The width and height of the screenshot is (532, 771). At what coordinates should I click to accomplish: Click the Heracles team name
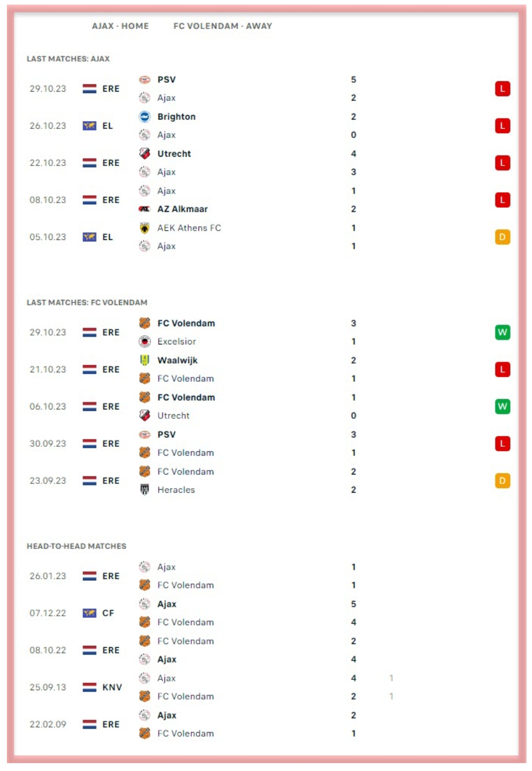[176, 490]
